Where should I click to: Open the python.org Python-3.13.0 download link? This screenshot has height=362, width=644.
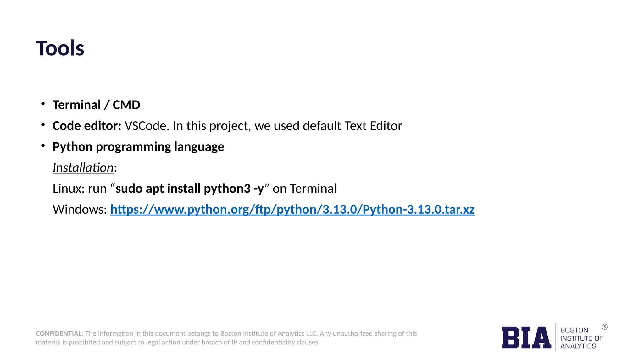292,210
